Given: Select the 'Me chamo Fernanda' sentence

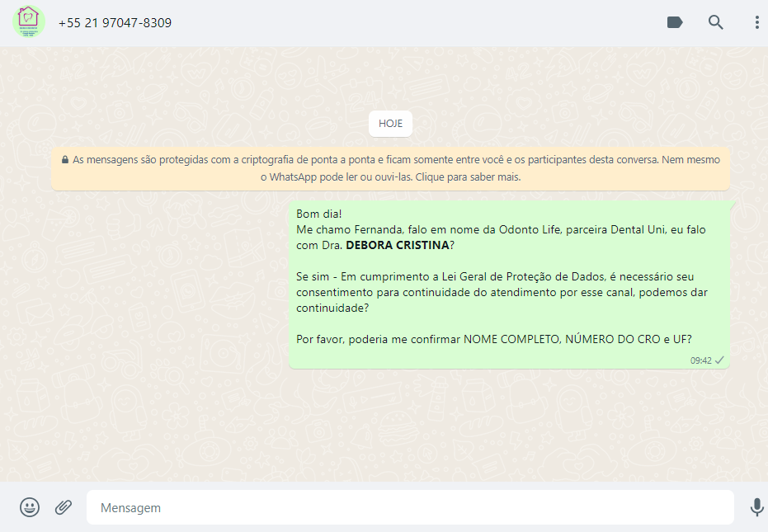Looking at the screenshot, I should pyautogui.click(x=501, y=238).
